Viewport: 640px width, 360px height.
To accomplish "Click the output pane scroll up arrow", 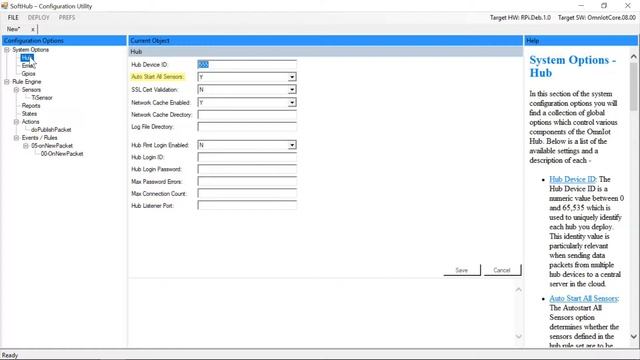I will (x=518, y=290).
